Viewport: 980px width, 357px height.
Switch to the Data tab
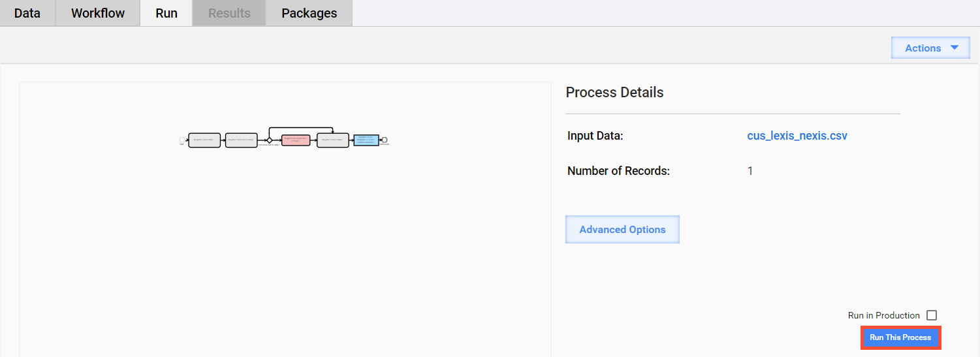[27, 13]
